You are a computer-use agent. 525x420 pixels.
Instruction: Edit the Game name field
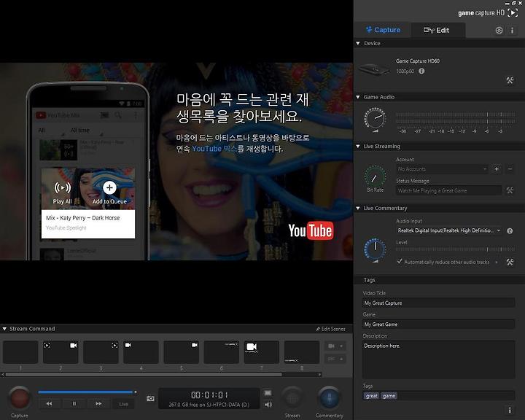tap(439, 324)
